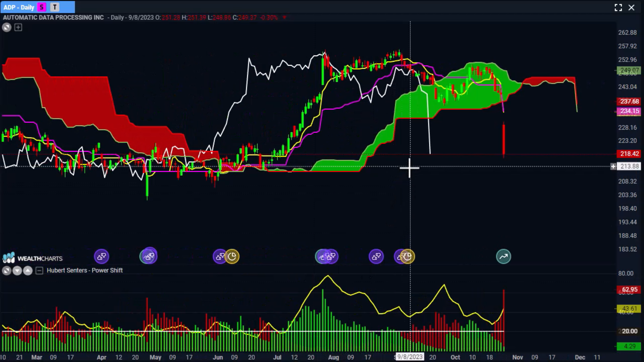The height and width of the screenshot is (362, 644).
Task: Click the red 218.42 price label
Action: pos(629,154)
